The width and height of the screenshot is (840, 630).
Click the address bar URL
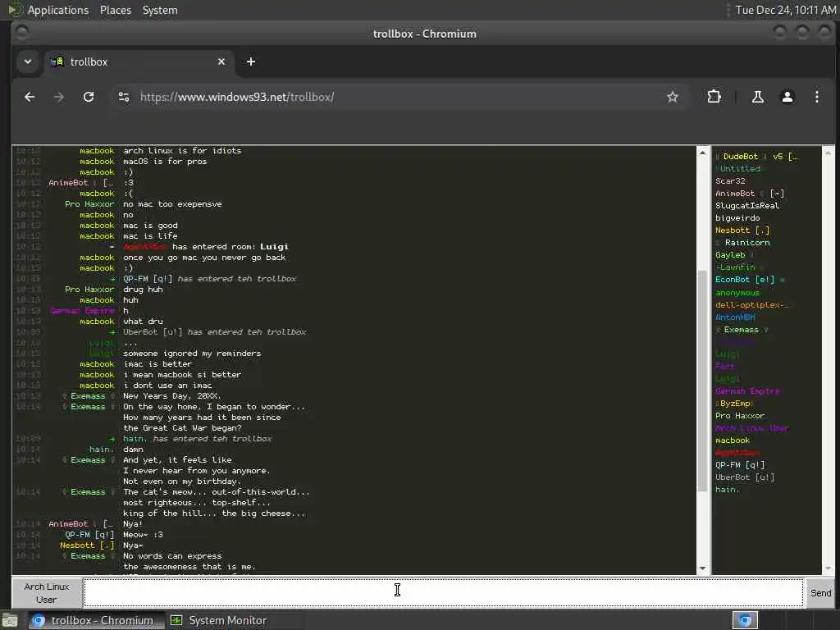[237, 97]
